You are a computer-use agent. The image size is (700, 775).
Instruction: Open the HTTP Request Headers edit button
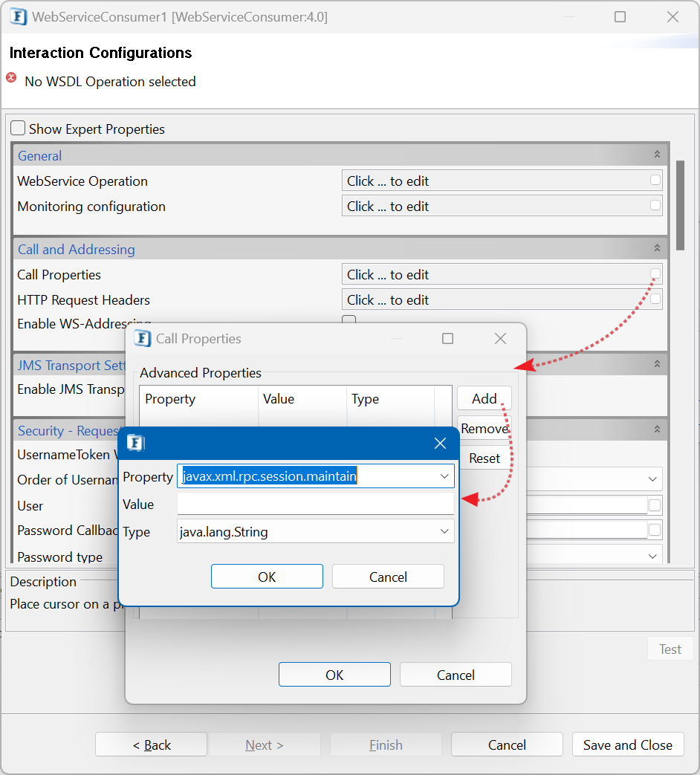coord(655,299)
